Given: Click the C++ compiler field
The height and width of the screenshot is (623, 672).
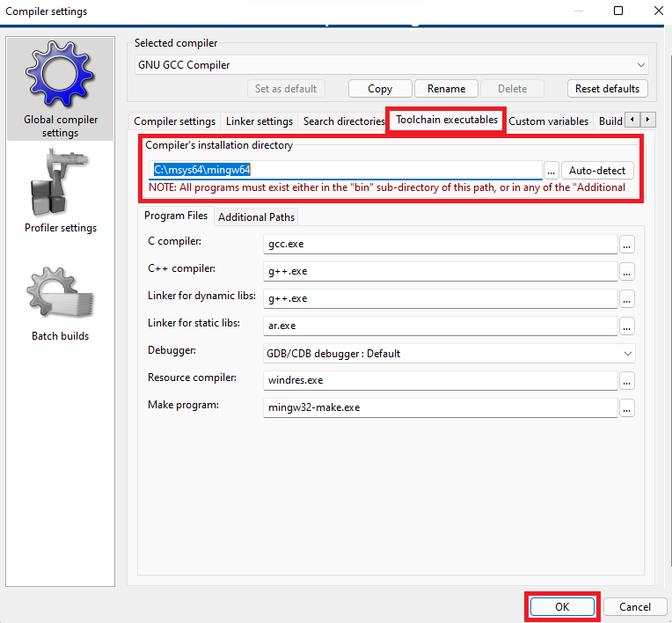Looking at the screenshot, I should pyautogui.click(x=440, y=271).
